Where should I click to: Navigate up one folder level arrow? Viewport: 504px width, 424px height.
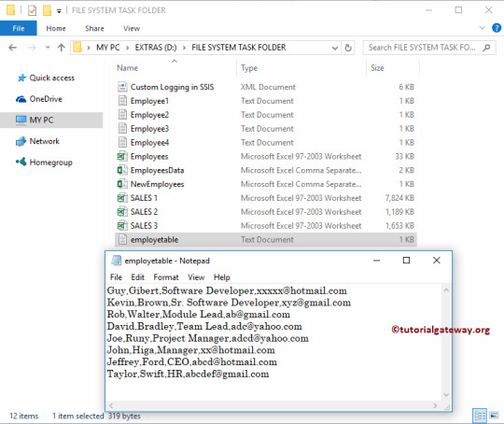[61, 48]
